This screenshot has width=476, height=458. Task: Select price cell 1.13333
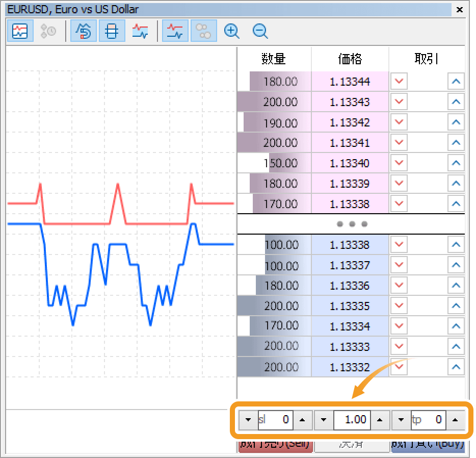coord(350,346)
